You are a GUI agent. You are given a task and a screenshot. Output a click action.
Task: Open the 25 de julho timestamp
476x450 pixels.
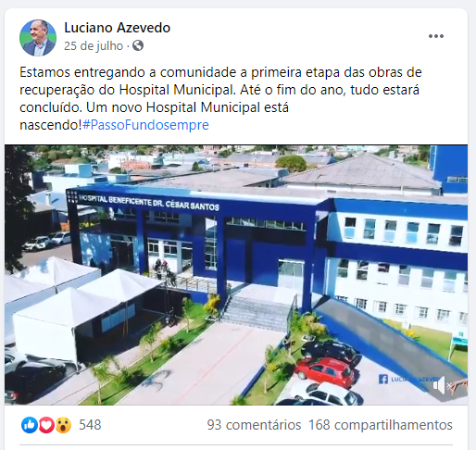tap(94, 46)
